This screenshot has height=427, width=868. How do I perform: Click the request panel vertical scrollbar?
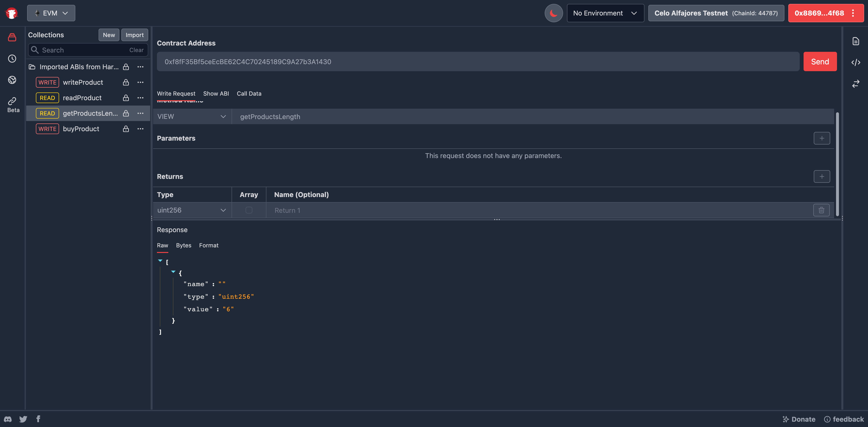(x=837, y=163)
